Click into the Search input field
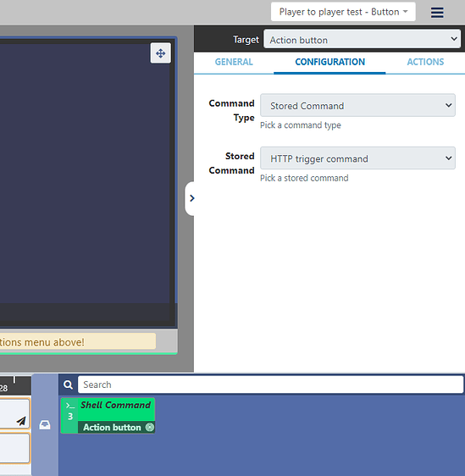465x476 pixels. 270,385
